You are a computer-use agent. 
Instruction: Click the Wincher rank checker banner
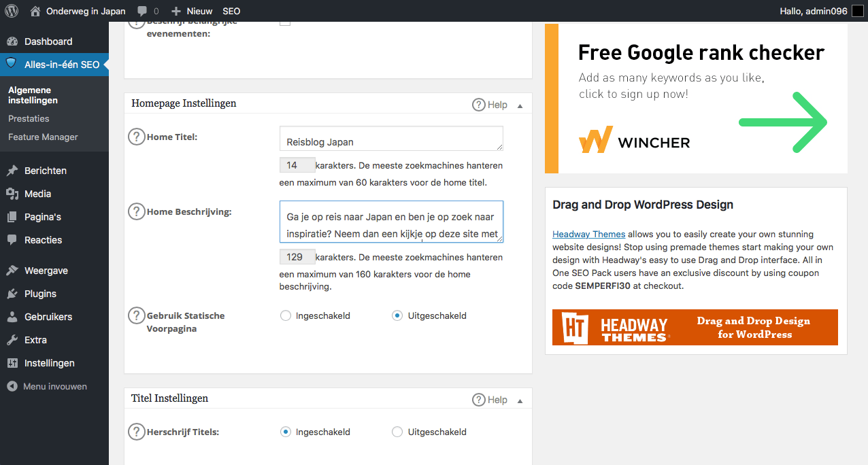click(696, 99)
